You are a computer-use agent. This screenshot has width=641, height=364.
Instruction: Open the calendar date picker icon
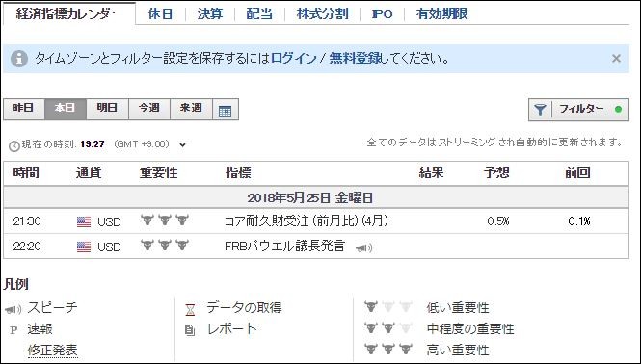tap(226, 110)
